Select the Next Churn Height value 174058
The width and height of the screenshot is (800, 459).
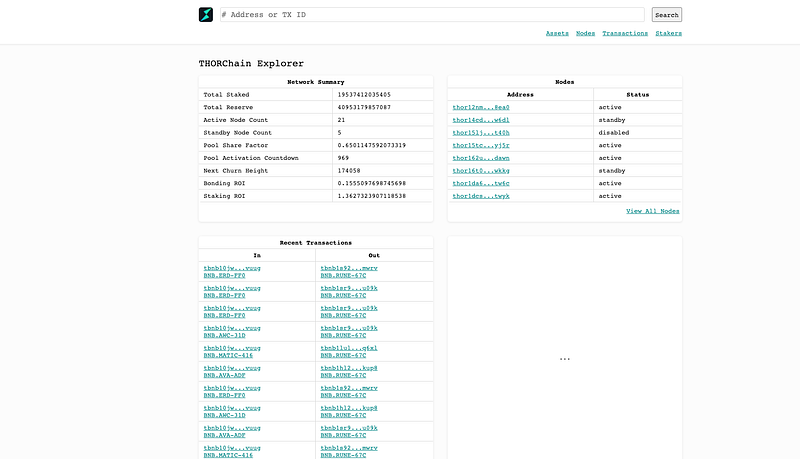[x=349, y=171]
